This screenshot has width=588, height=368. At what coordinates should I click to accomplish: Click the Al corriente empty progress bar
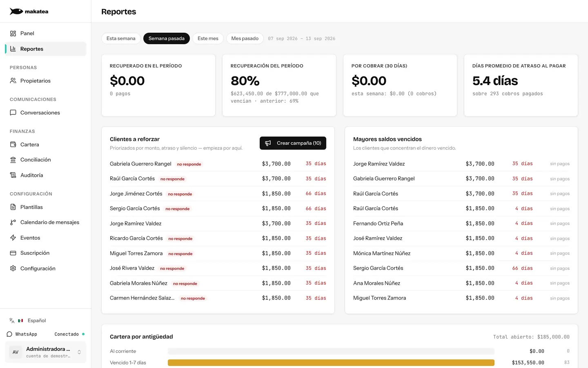coord(331,351)
